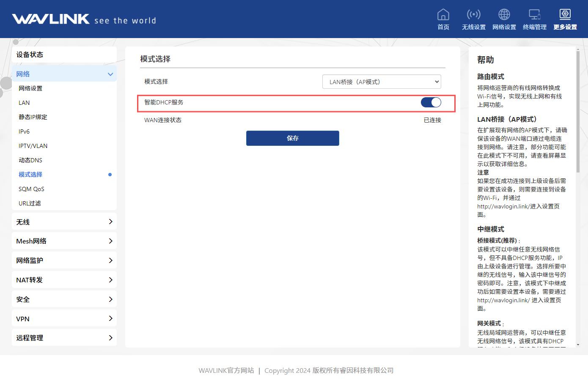Open the WAVLINK official website (官方网站) link
Image resolution: width=588 pixels, height=383 pixels.
pyautogui.click(x=226, y=370)
